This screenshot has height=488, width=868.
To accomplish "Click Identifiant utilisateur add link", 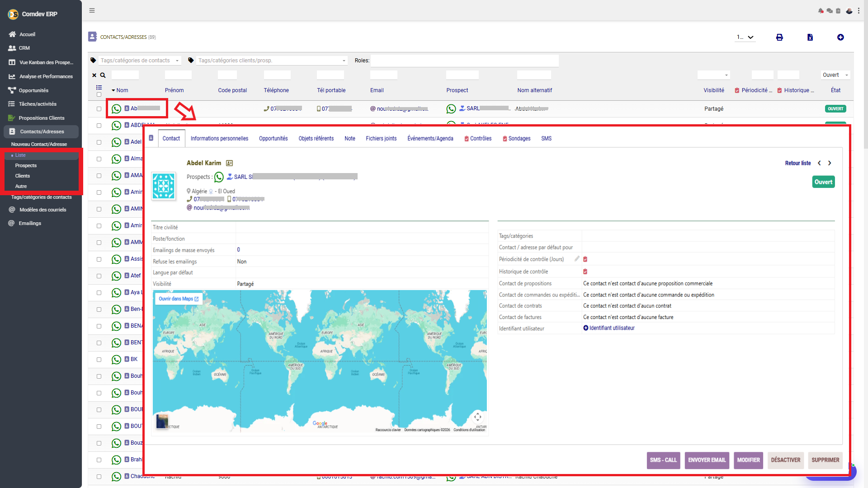I will pyautogui.click(x=609, y=328).
